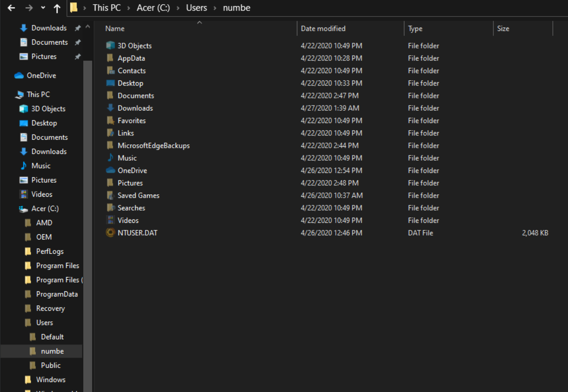Expand chevron after Acer (C:) in the address bar

pos(178,8)
